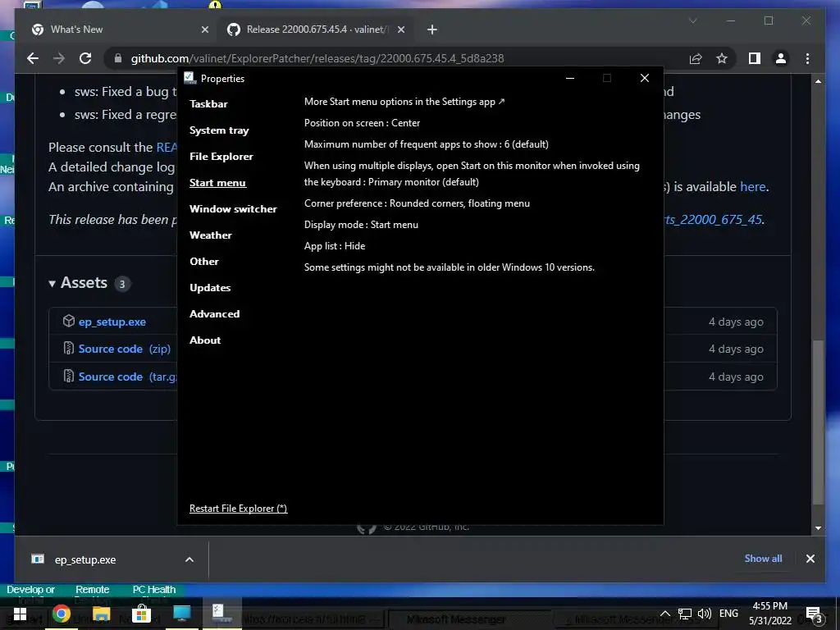Minimize the Properties window
This screenshot has height=630, width=840.
point(570,78)
